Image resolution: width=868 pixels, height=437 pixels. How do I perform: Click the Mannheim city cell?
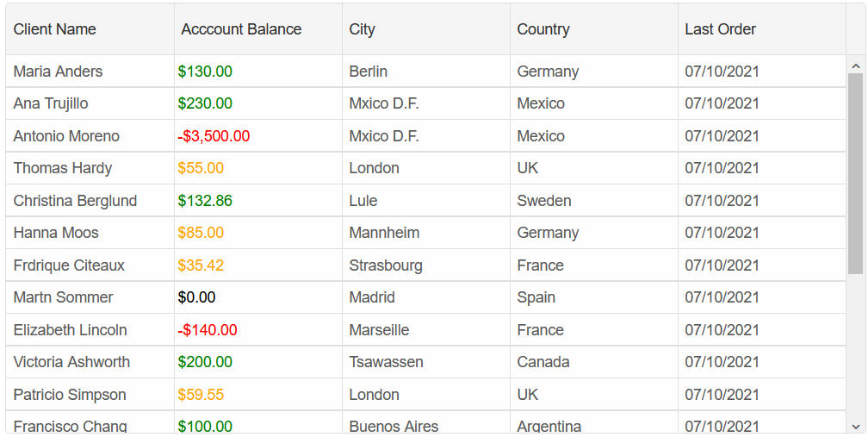tap(426, 233)
